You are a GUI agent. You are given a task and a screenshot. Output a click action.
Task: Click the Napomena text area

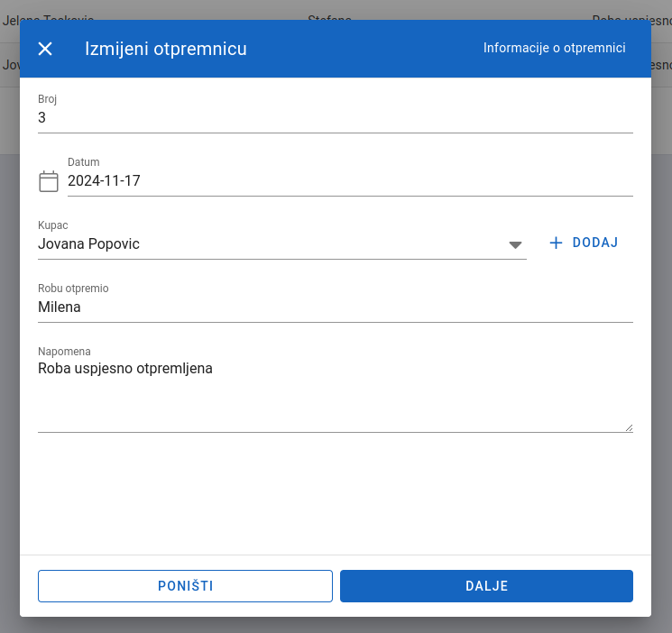pos(336,395)
